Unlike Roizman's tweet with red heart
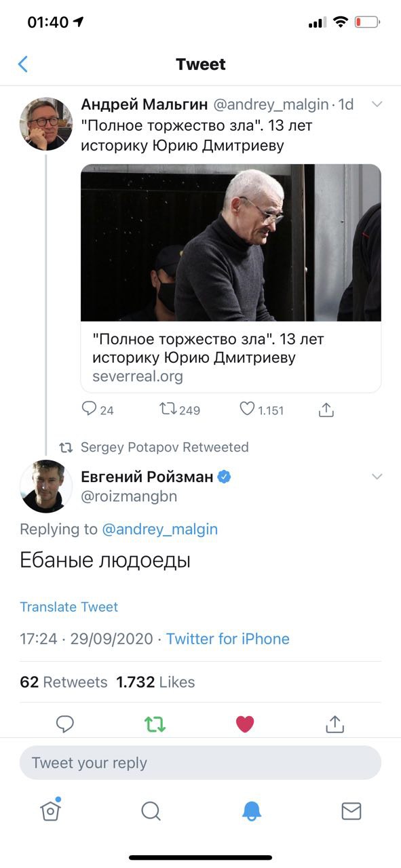Viewport: 401px width, 868px height. [x=245, y=724]
